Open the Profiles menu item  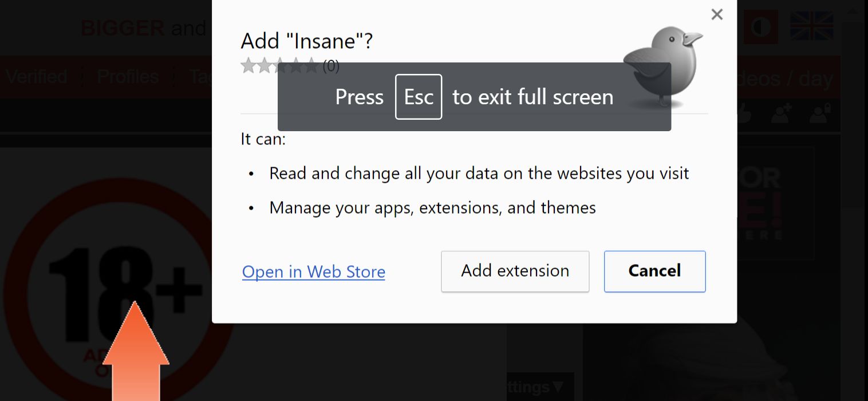point(128,77)
